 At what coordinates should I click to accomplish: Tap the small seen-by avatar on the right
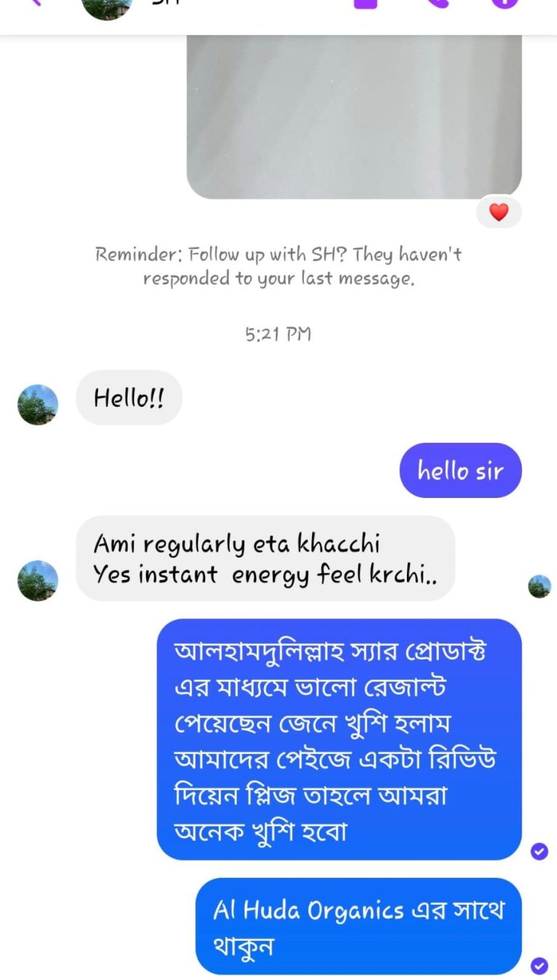click(539, 586)
